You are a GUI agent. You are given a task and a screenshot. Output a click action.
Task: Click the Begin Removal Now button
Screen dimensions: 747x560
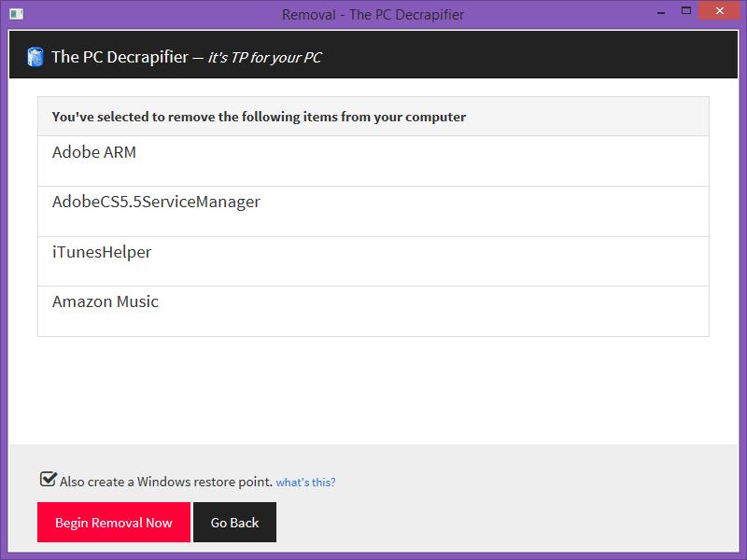(x=114, y=523)
